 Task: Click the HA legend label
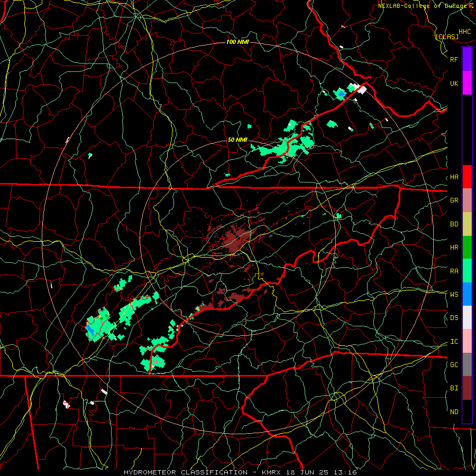[454, 177]
